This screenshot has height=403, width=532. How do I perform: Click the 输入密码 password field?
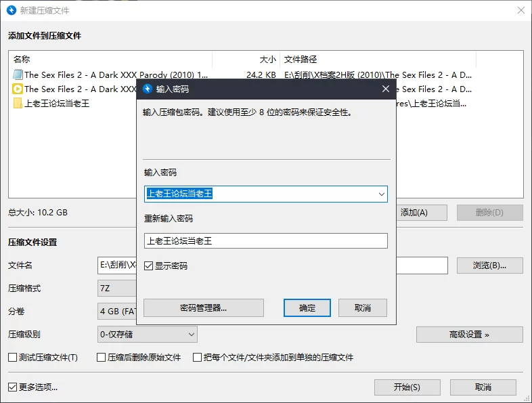[x=265, y=194]
